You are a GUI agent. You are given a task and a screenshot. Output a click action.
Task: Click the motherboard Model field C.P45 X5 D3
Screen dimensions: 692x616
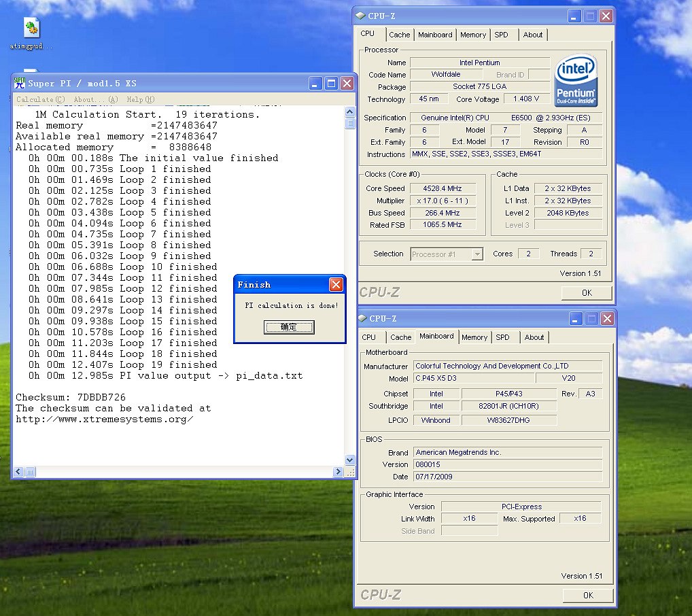474,379
